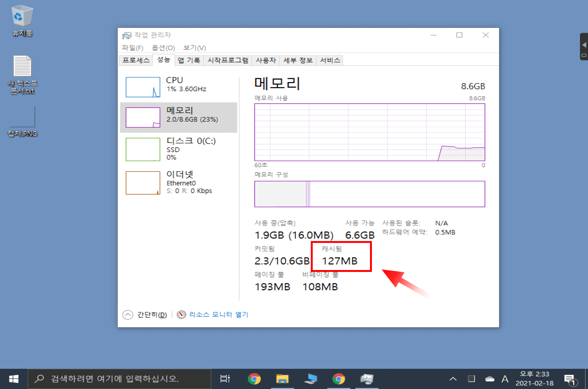Open 리소스 모니터 열기 link

point(219,314)
